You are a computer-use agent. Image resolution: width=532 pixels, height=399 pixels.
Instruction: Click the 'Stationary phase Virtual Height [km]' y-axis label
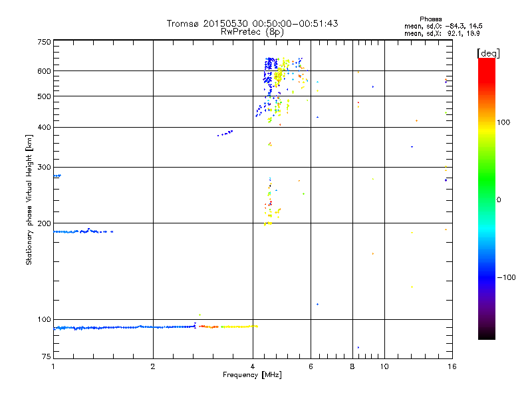29,199
